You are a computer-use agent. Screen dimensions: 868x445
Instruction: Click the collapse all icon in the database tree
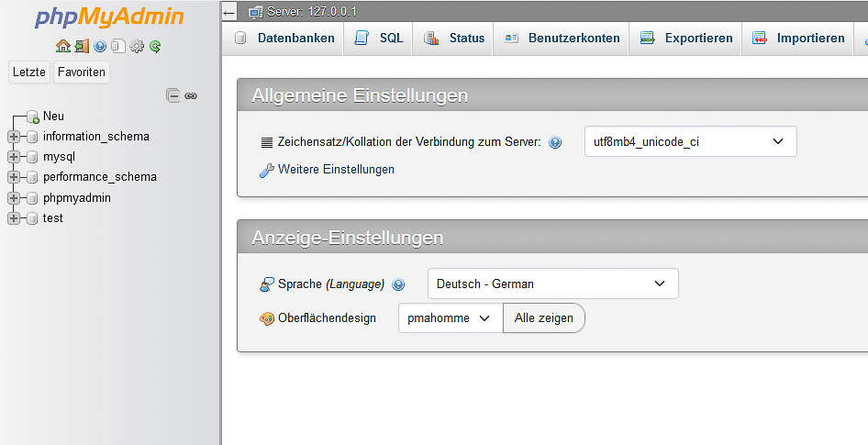pyautogui.click(x=173, y=95)
